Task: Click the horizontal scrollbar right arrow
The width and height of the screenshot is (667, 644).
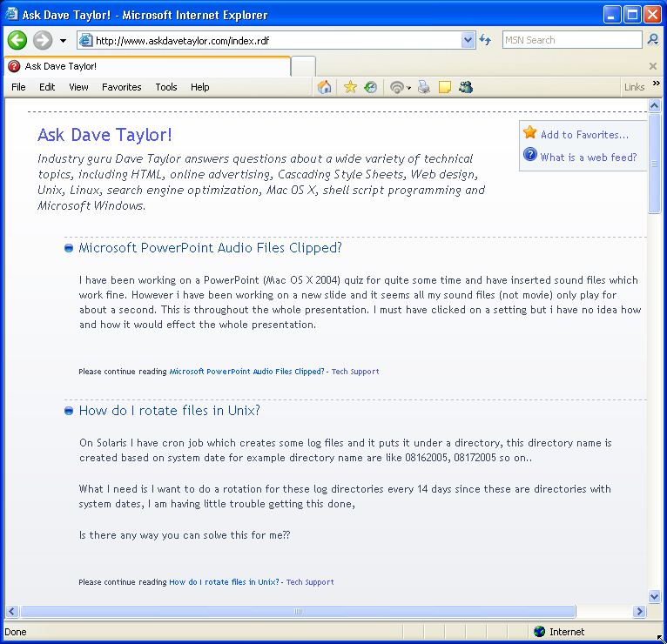Action: [x=639, y=611]
